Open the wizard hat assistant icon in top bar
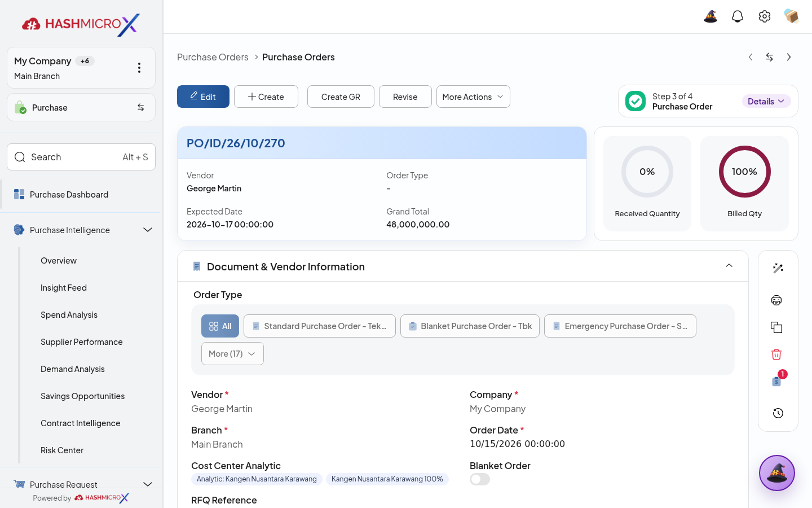Viewport: 812px width, 508px height. [x=710, y=16]
